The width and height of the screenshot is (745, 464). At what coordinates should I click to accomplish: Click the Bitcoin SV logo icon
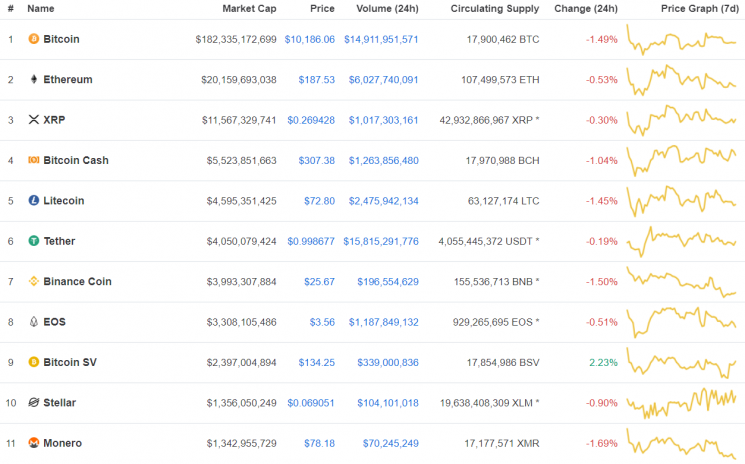coord(33,362)
